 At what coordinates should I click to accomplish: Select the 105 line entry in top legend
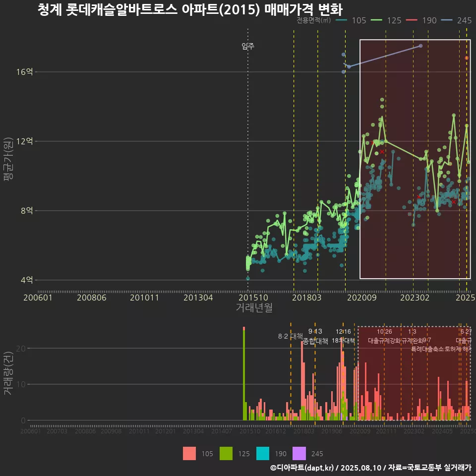click(351, 20)
